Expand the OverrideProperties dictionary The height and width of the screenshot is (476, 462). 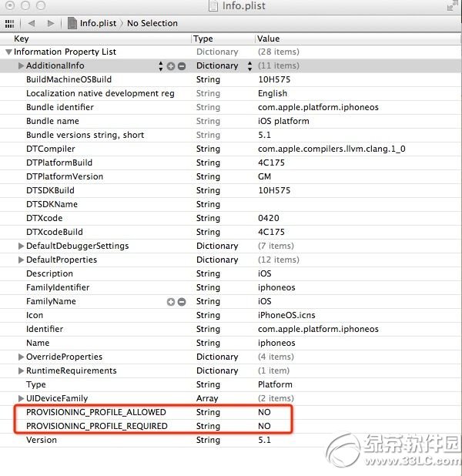(x=21, y=357)
